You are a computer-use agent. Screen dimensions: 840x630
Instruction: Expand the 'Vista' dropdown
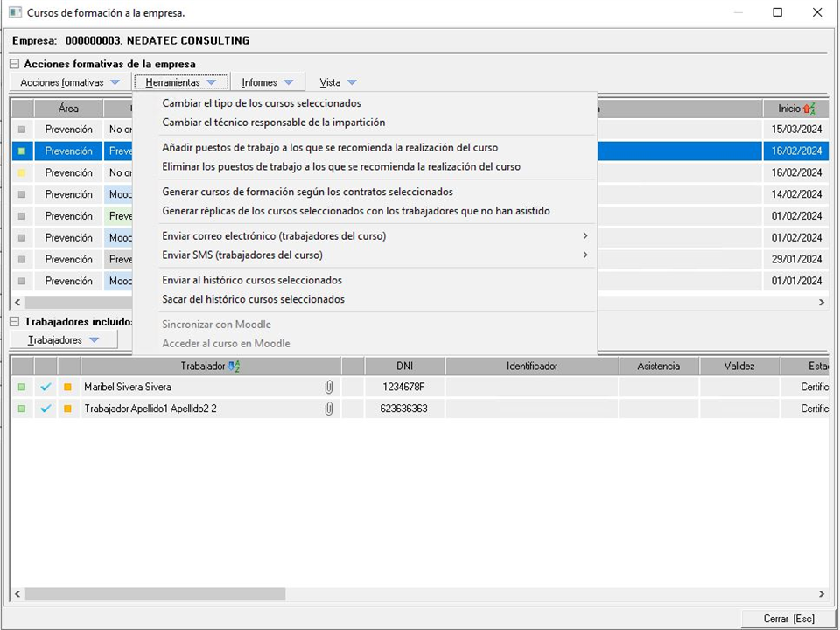tap(338, 82)
